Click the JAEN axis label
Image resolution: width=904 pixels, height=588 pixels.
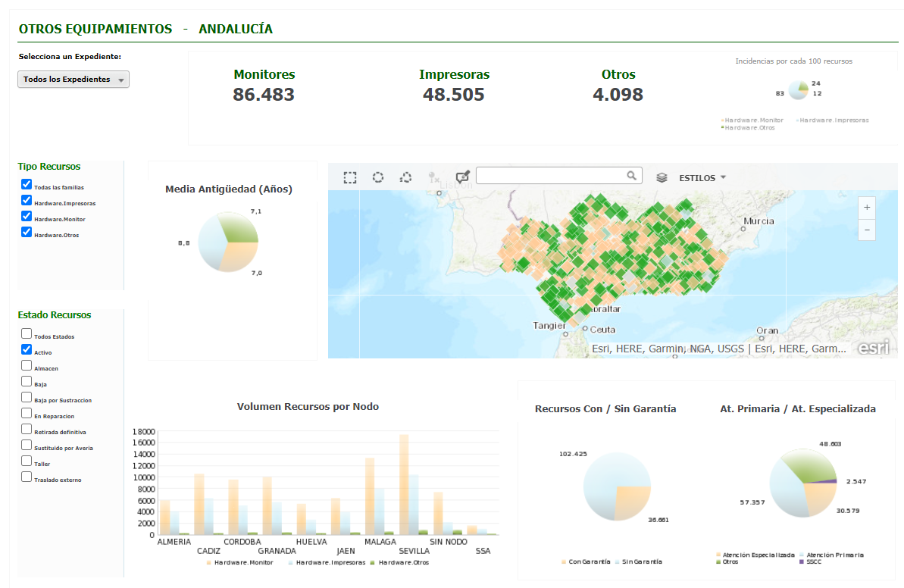(346, 551)
